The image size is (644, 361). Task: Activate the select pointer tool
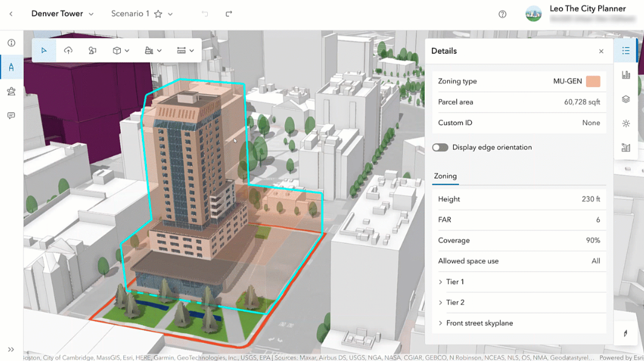click(x=44, y=51)
